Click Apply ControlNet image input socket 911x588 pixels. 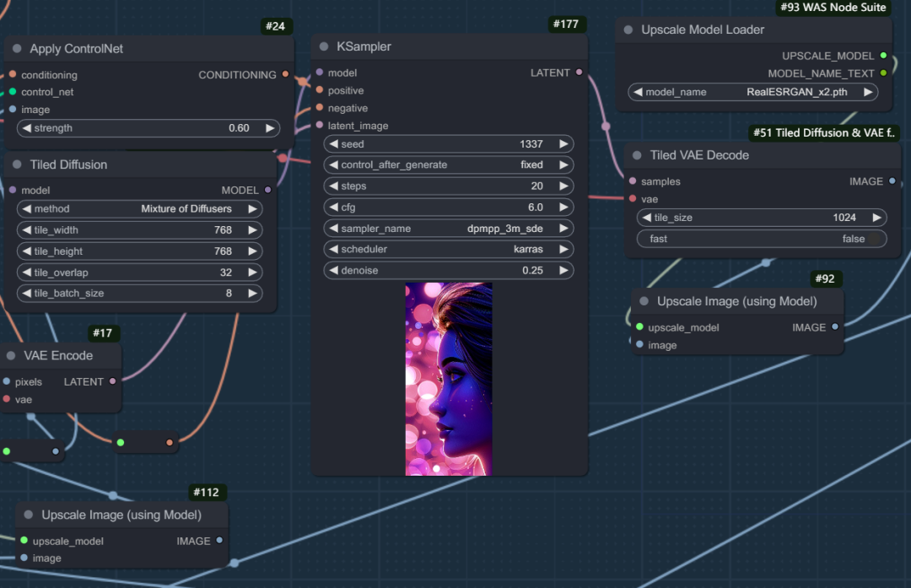point(12,109)
